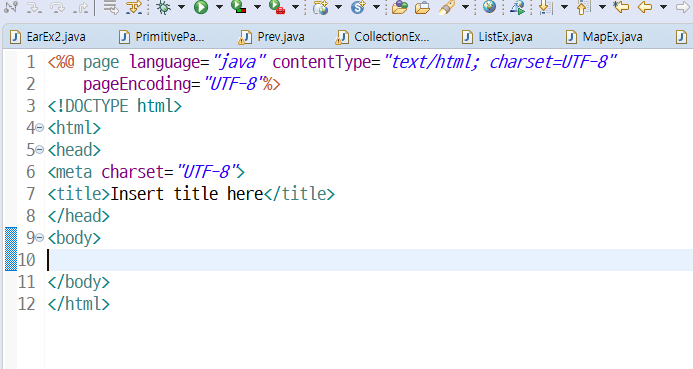Click the "</head>" closing tag
Screen dimensions: 693x369
tap(79, 216)
